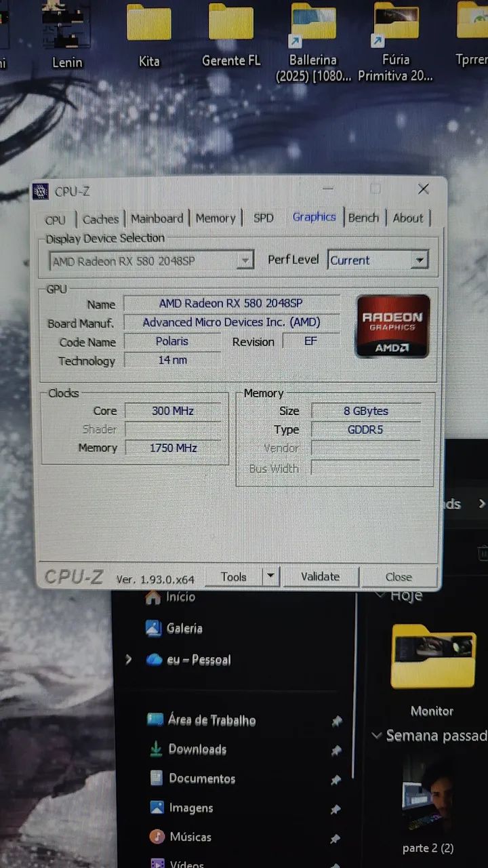Select the Monitor folder in Explorer

pos(432,671)
